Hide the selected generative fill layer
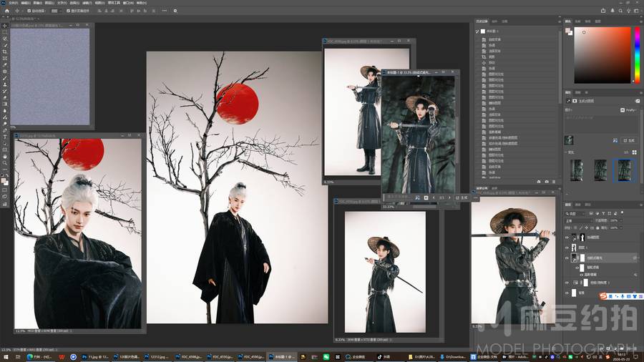 (567, 258)
